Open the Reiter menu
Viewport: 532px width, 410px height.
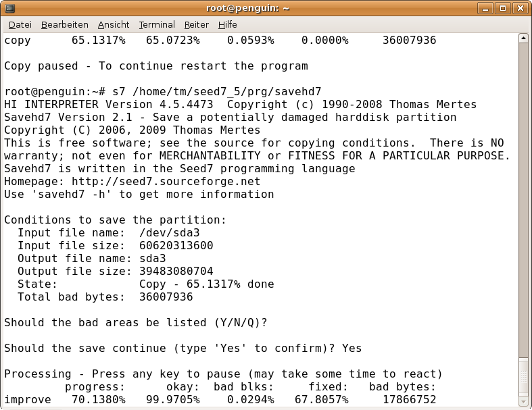tap(197, 25)
